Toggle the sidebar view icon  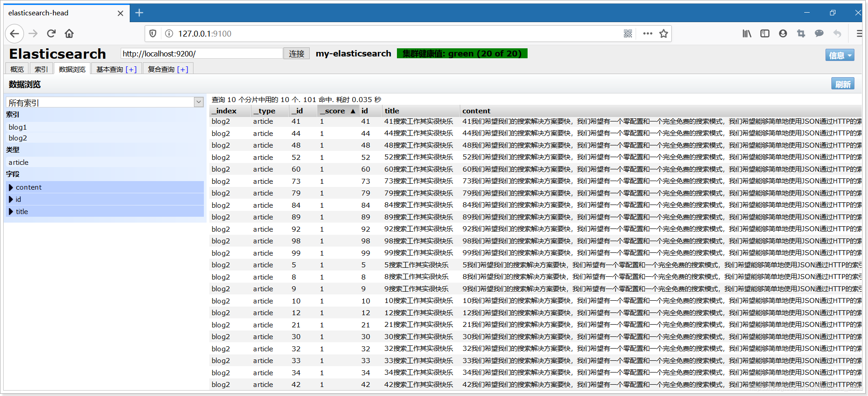[765, 33]
